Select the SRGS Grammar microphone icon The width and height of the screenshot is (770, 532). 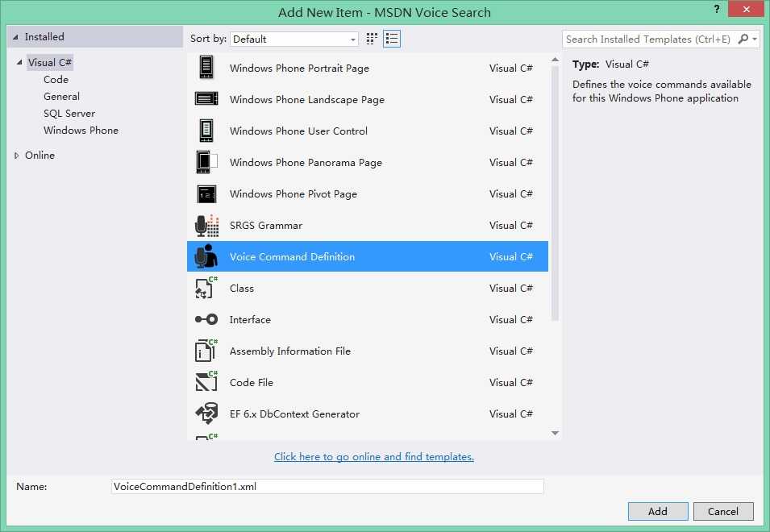click(x=206, y=225)
